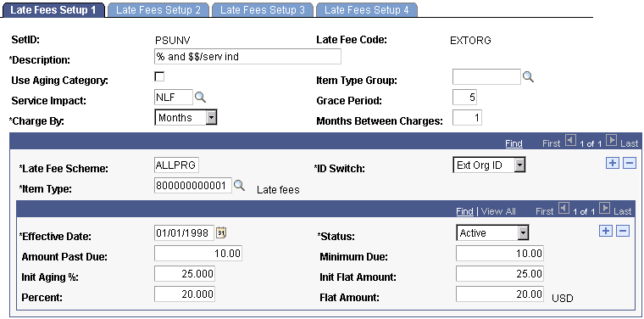Click Find link in scheme header

pyautogui.click(x=514, y=143)
